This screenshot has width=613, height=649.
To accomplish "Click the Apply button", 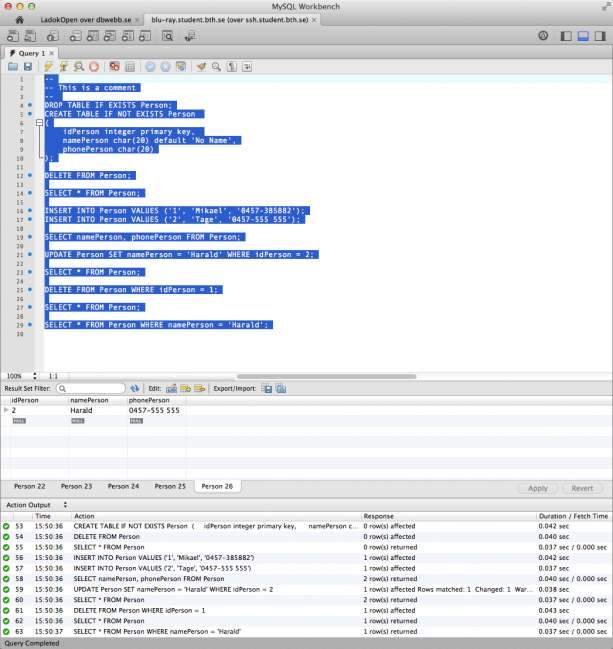I will click(538, 488).
